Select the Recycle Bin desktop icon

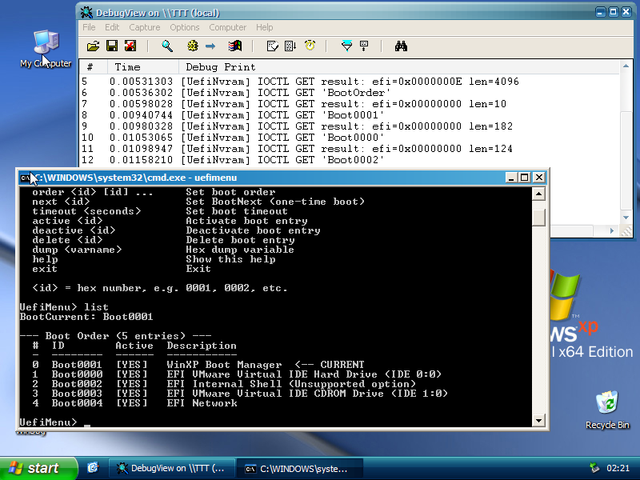[607, 410]
